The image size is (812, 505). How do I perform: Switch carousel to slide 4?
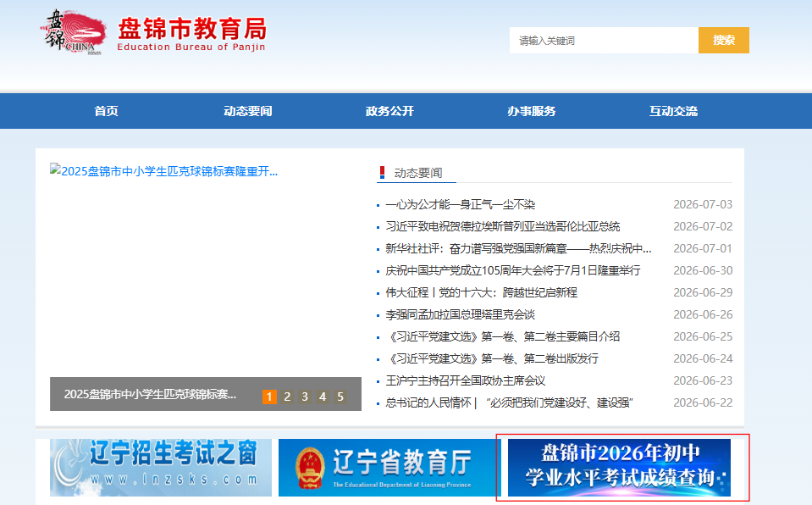click(x=323, y=397)
